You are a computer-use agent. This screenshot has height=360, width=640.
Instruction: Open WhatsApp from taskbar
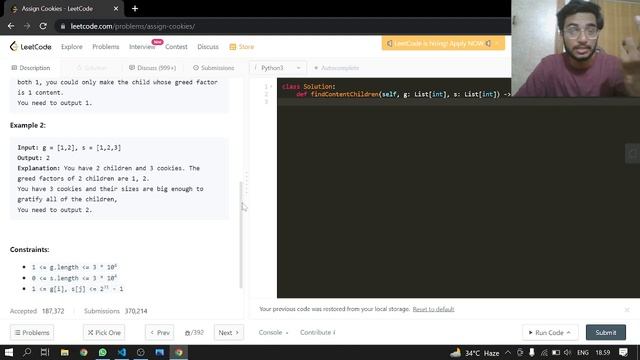pyautogui.click(x=102, y=352)
